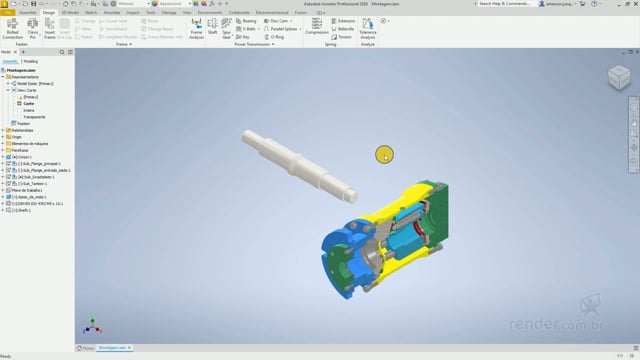Click the Search Help & Commands field
The width and height of the screenshot is (640, 360).
(x=506, y=4)
